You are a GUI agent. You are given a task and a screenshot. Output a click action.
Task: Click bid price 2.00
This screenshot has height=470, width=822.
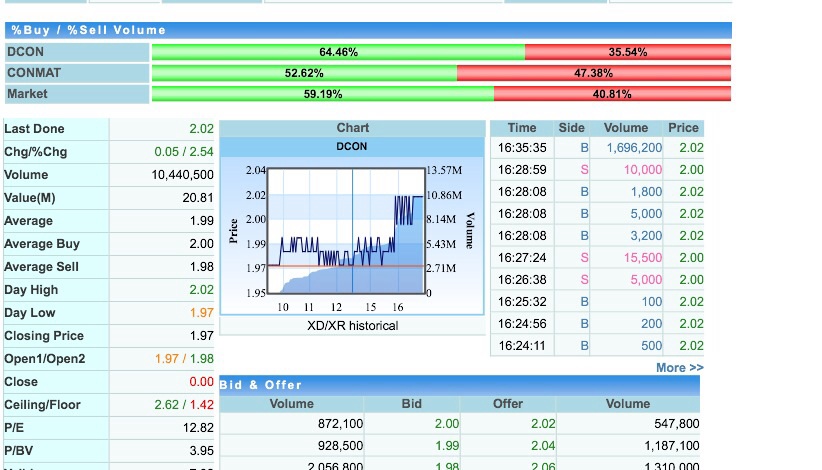pyautogui.click(x=447, y=424)
